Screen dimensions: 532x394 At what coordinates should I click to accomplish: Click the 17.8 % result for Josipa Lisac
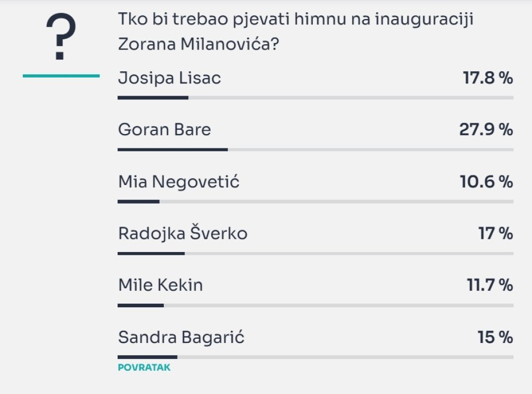click(x=488, y=78)
